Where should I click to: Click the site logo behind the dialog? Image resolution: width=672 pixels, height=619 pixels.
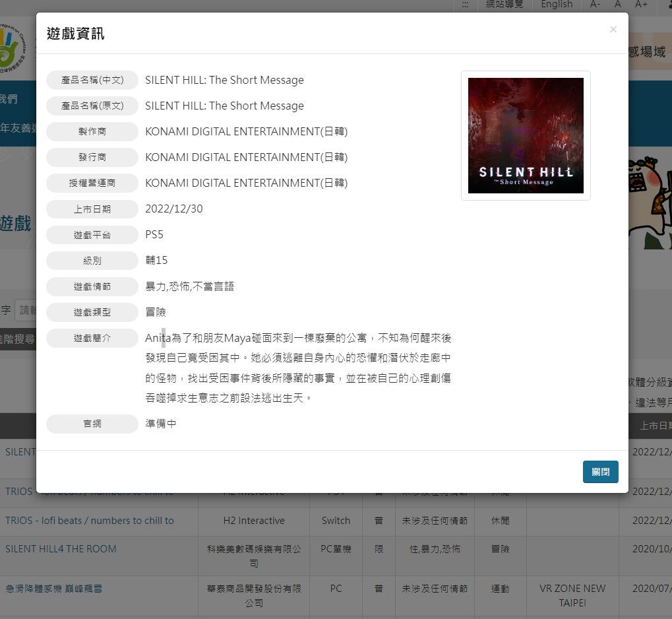coord(14,48)
